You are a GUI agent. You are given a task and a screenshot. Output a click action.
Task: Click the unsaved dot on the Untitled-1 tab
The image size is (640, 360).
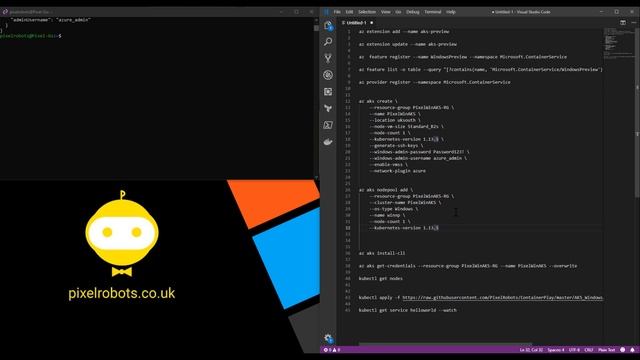[x=371, y=22]
